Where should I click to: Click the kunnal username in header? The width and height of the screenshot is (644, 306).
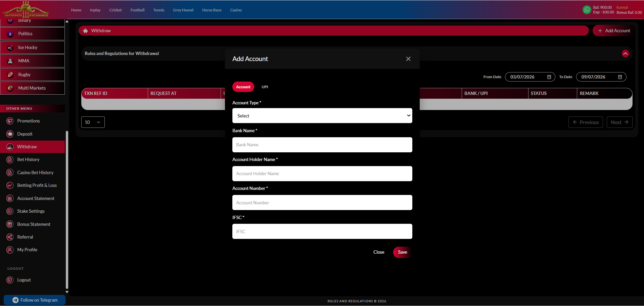point(622,7)
